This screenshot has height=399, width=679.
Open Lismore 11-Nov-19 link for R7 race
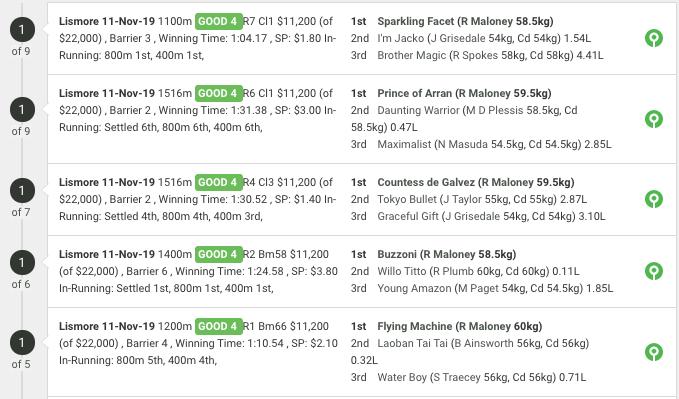[107, 21]
